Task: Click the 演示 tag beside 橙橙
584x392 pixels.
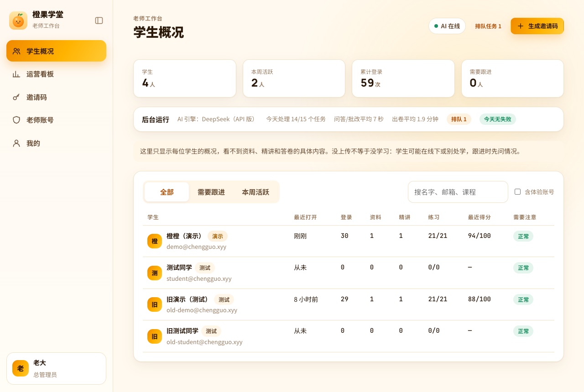Action: click(x=218, y=236)
